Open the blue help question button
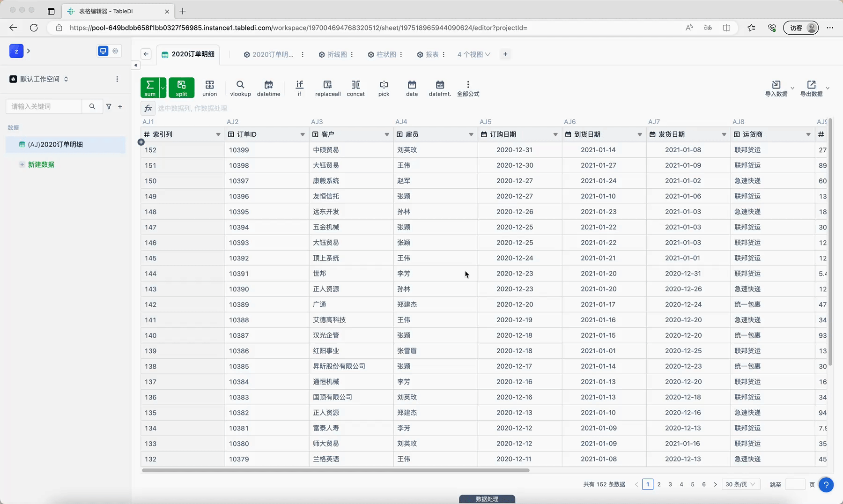 (x=826, y=485)
